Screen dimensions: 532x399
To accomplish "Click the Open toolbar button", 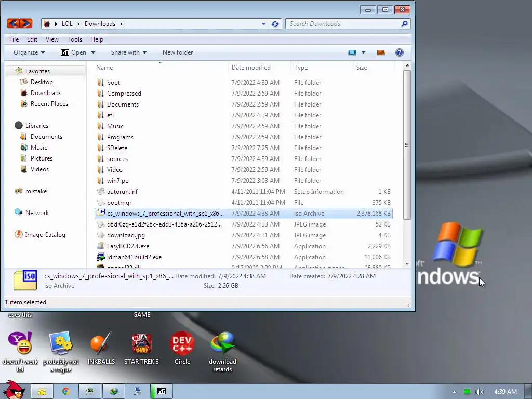I will (x=74, y=52).
